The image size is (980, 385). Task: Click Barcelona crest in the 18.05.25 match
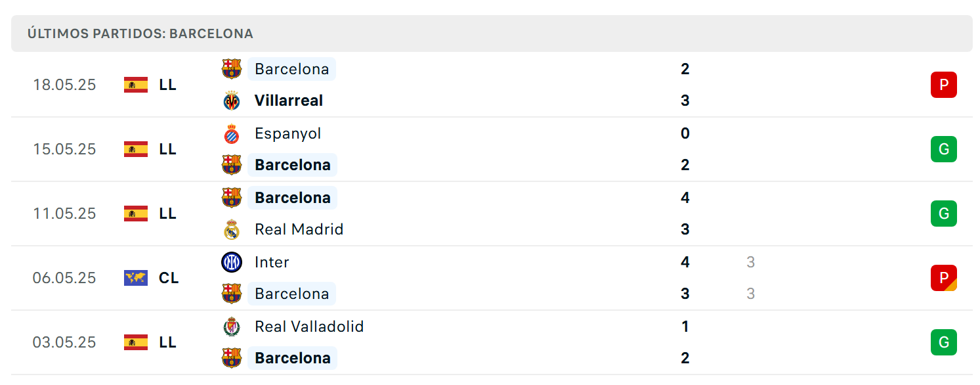232,69
